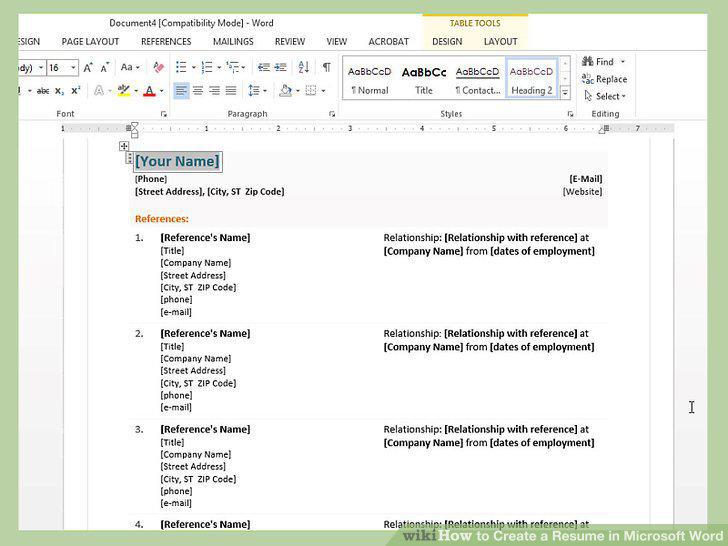
Task: Center align the paragraph
Action: (198, 91)
